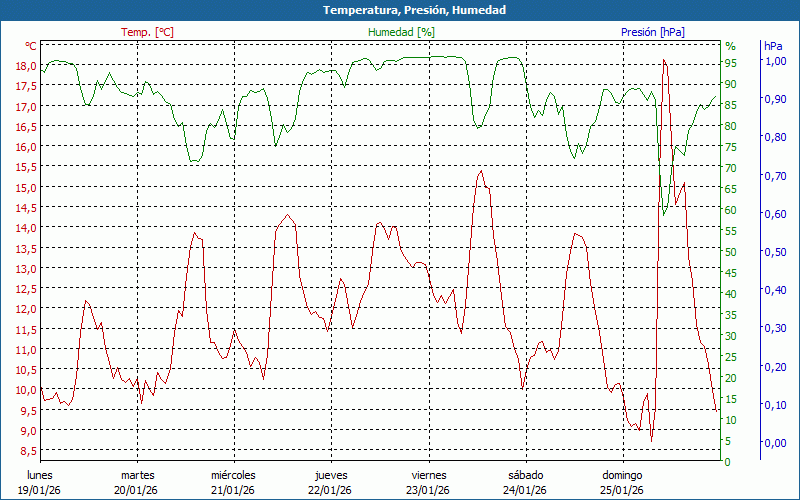The height and width of the screenshot is (500, 800).
Task: Pick the miércoles 21/01/26 date label
Action: click(233, 482)
